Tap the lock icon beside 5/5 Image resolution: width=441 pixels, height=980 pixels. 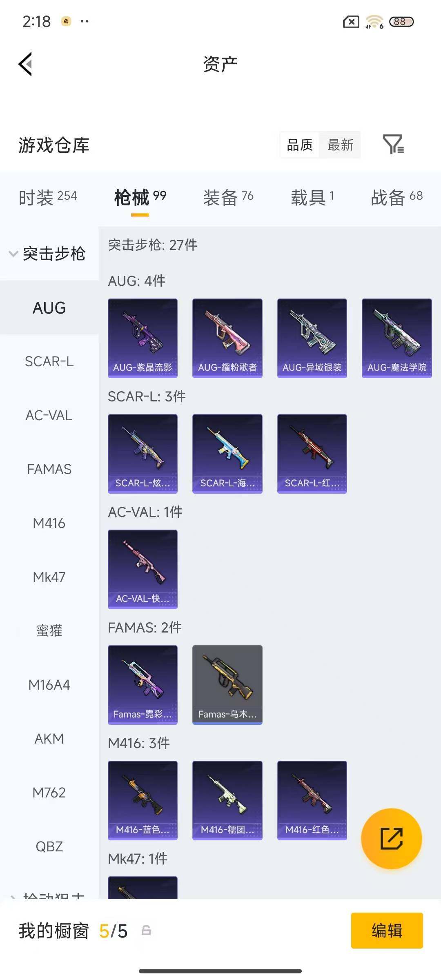tap(146, 931)
